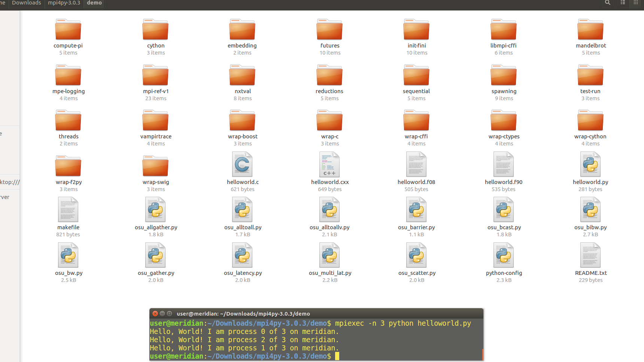Open the vampirtrace folder
This screenshot has width=644, height=362.
pos(155,120)
